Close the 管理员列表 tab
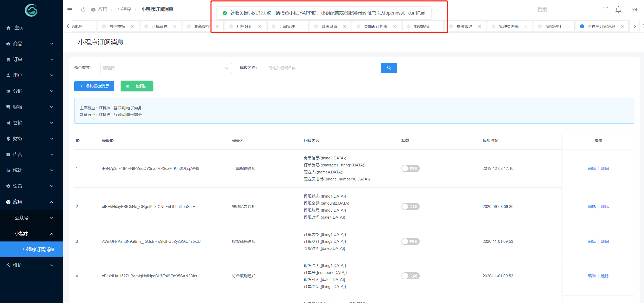 (526, 26)
